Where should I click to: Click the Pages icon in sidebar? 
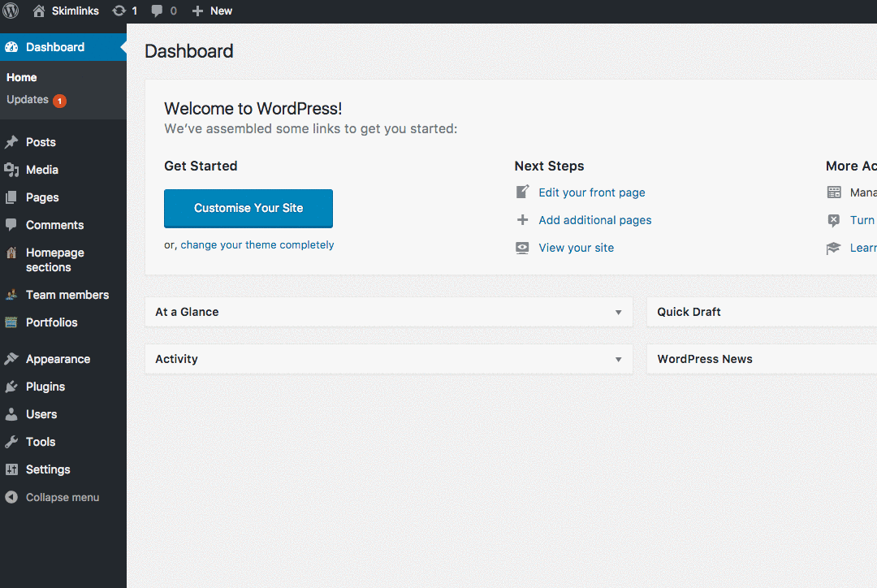[11, 197]
